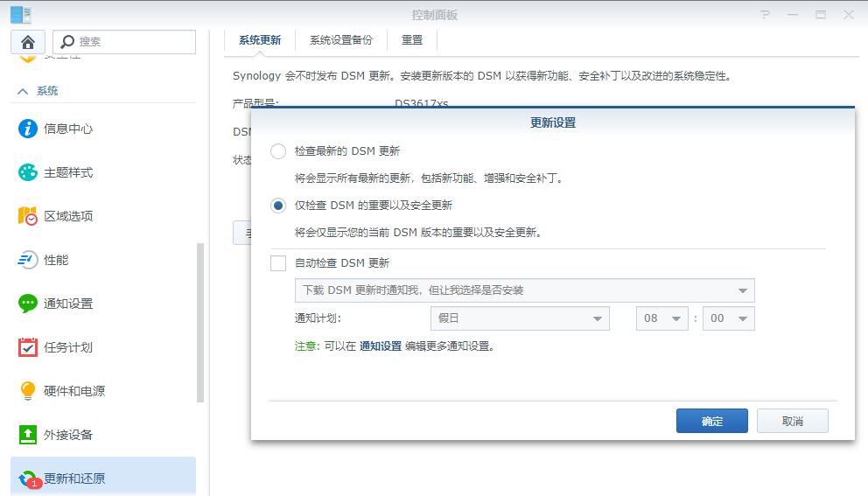
Task: Click the home icon button
Action: pyautogui.click(x=28, y=42)
